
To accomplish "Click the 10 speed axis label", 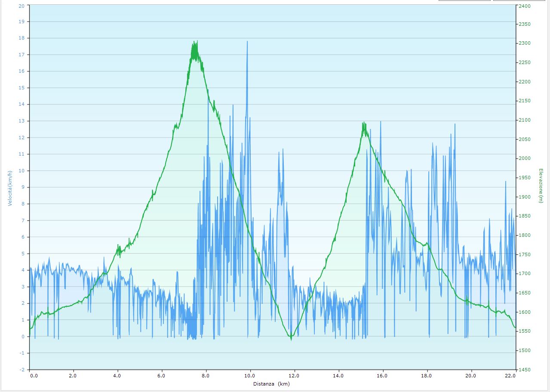I will 22,171.
